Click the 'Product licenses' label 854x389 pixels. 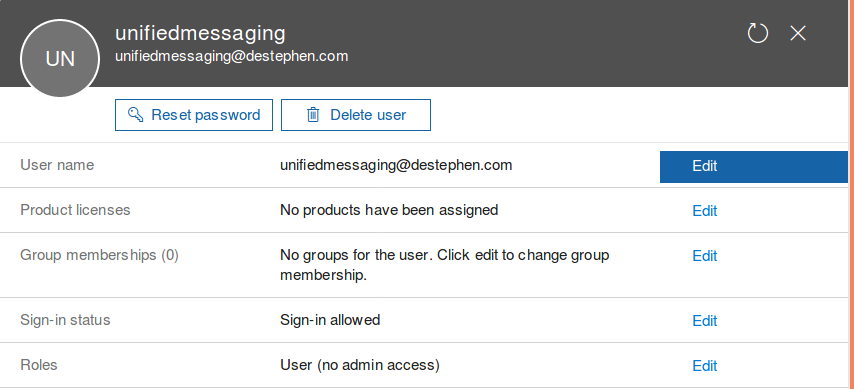(x=75, y=210)
